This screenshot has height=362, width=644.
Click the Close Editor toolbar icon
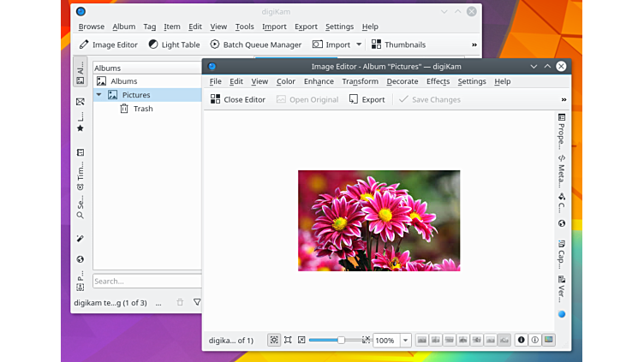[215, 99]
